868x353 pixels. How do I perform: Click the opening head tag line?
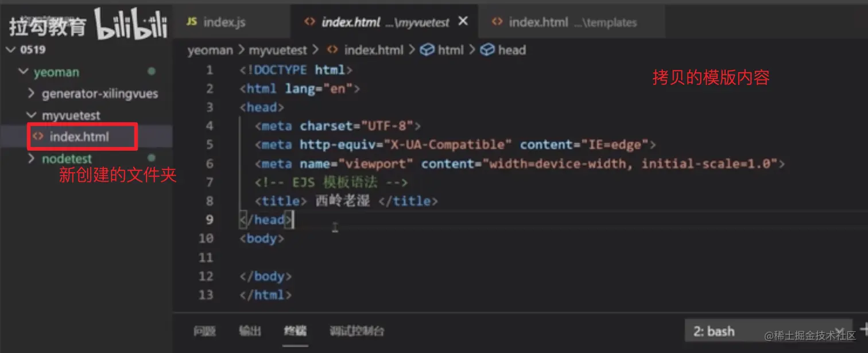click(x=262, y=107)
